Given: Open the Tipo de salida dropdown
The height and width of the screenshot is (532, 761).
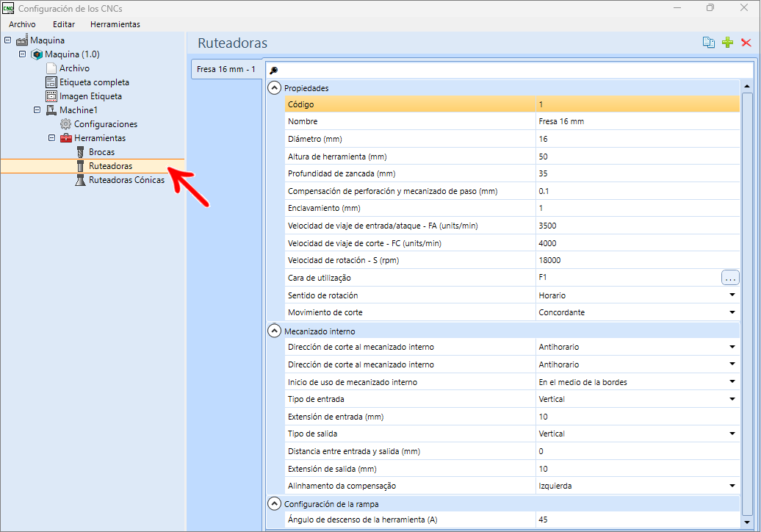Looking at the screenshot, I should tap(732, 434).
